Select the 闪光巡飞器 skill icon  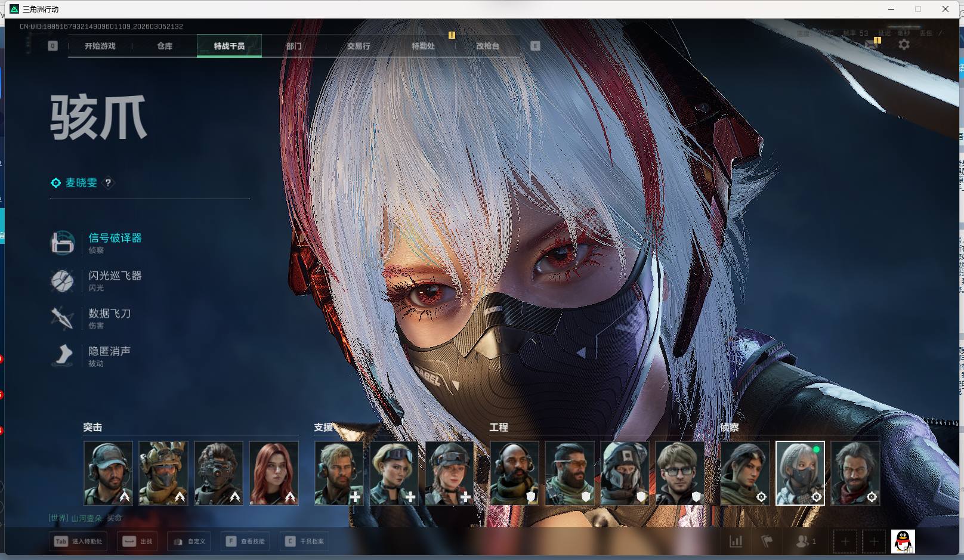63,280
